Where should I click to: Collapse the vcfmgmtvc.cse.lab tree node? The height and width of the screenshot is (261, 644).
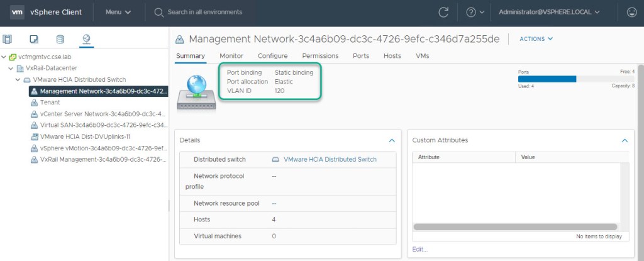[4, 57]
